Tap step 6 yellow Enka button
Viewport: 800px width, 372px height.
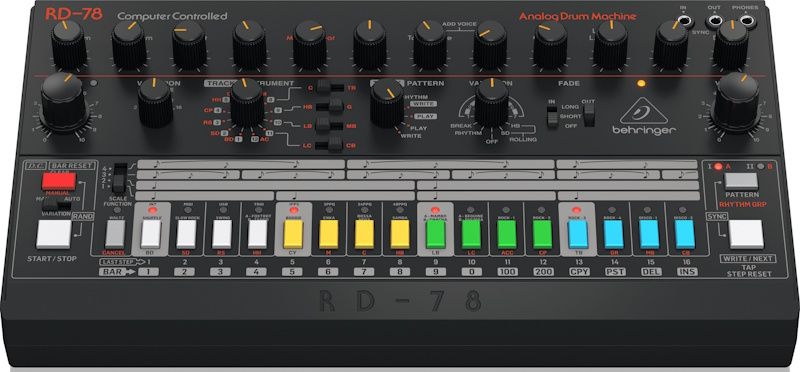pos(329,234)
